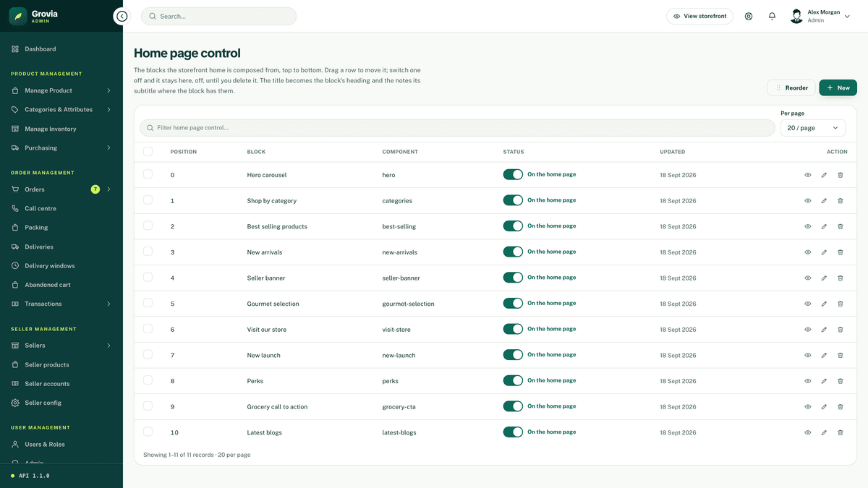Go to Dashboard in the sidebar

61,49
